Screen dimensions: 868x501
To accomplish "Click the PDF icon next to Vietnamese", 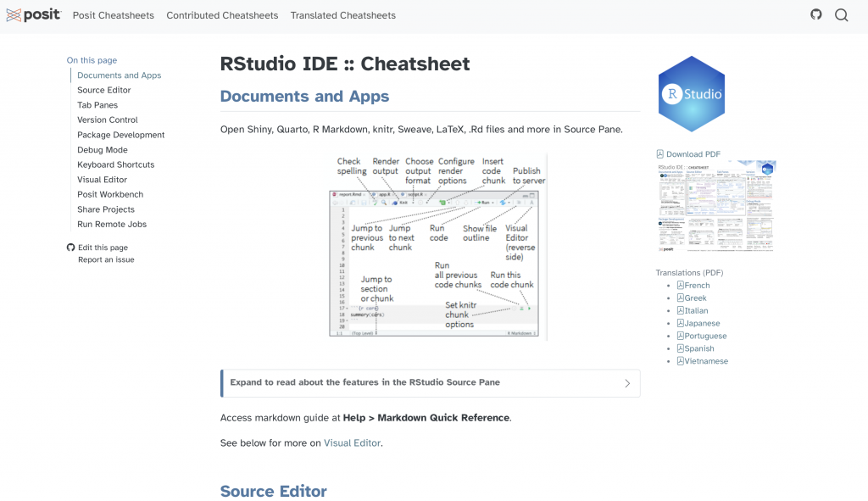I will (x=681, y=361).
